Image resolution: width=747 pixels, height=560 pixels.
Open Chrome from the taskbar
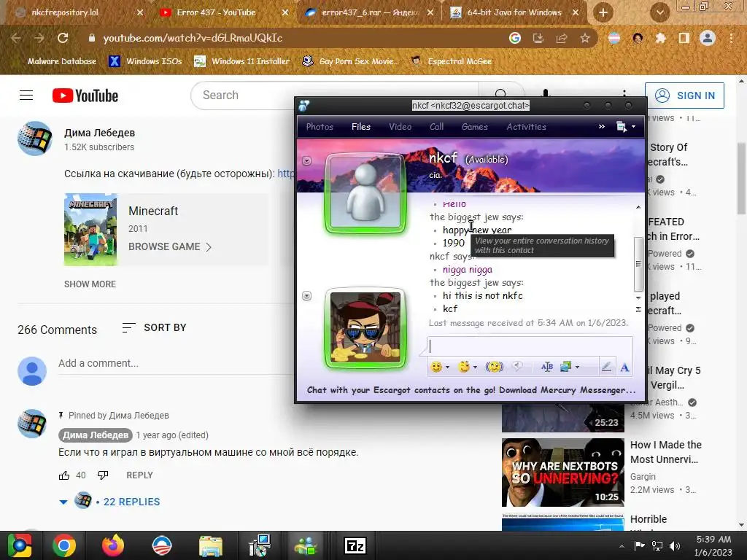64,545
